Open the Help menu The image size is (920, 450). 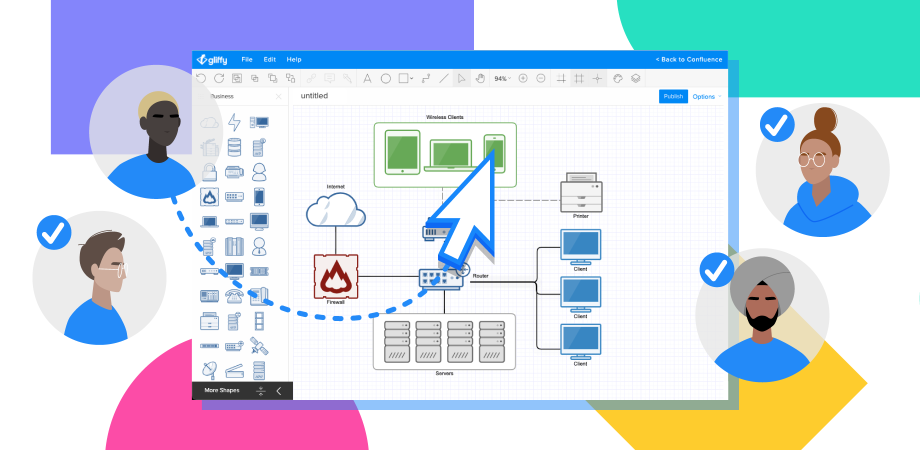pos(294,59)
